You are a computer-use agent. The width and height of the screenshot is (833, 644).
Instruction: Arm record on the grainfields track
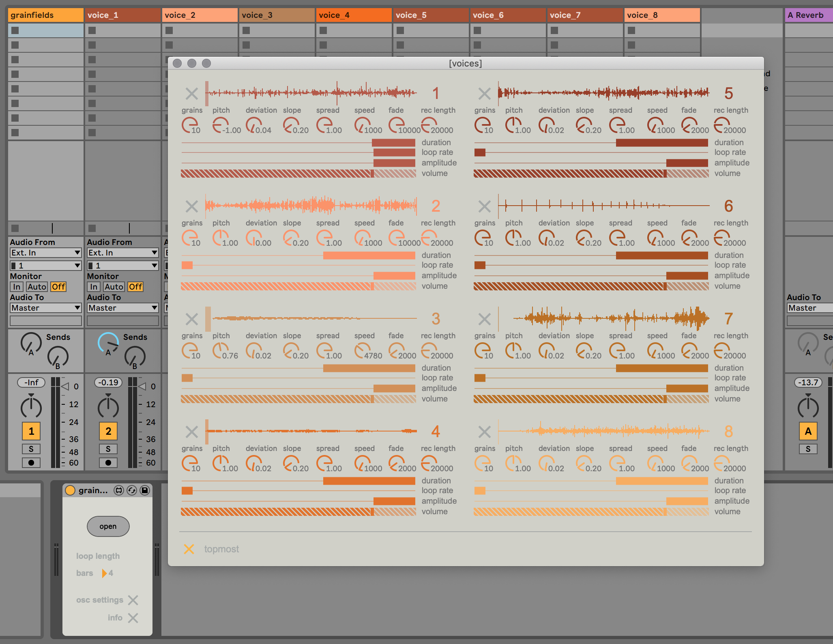(31, 463)
